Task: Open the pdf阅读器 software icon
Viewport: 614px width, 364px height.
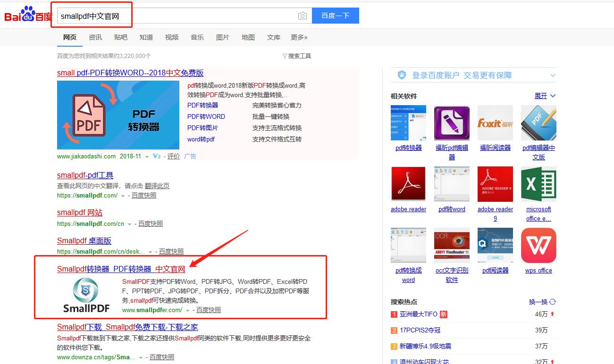Action: click(495, 245)
